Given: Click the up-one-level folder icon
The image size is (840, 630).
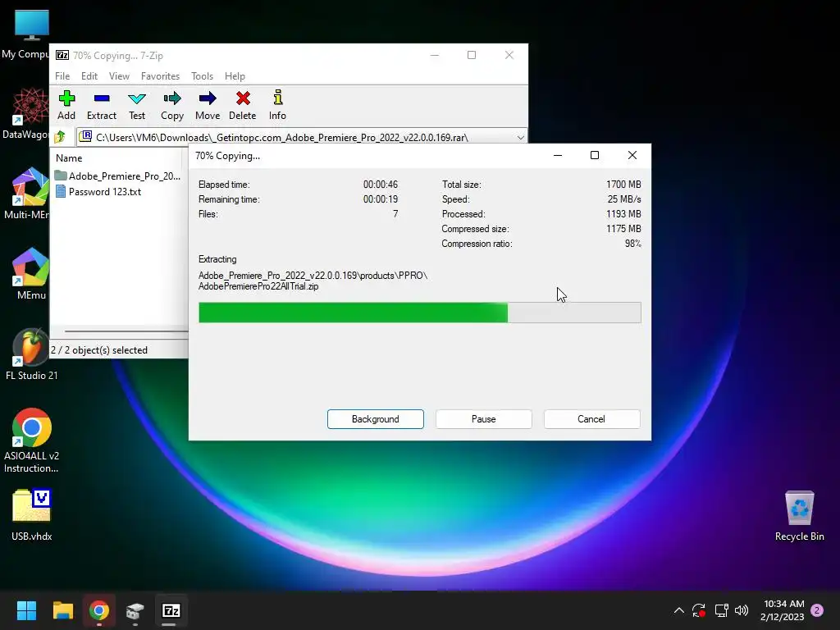Looking at the screenshot, I should click(60, 137).
